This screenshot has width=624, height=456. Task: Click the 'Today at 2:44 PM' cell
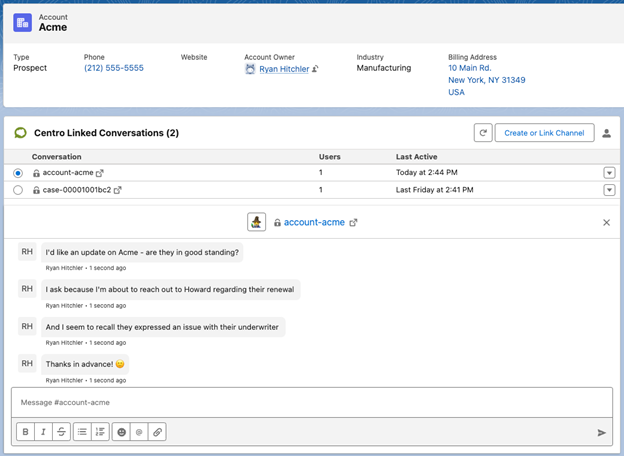pos(427,172)
